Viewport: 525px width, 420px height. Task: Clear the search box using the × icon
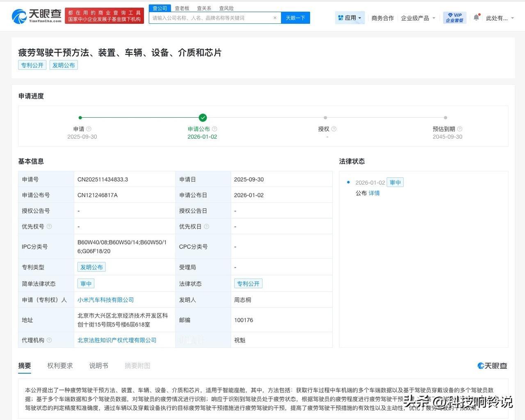click(x=275, y=18)
